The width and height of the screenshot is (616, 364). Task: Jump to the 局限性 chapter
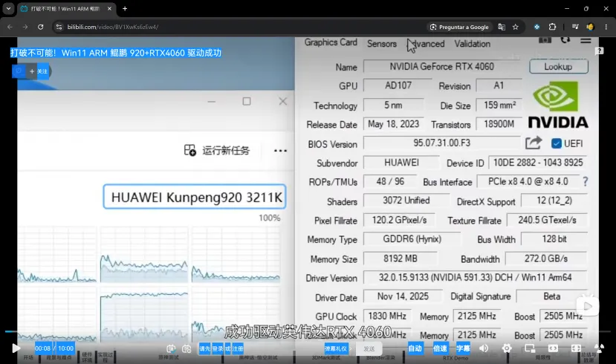(x=542, y=357)
